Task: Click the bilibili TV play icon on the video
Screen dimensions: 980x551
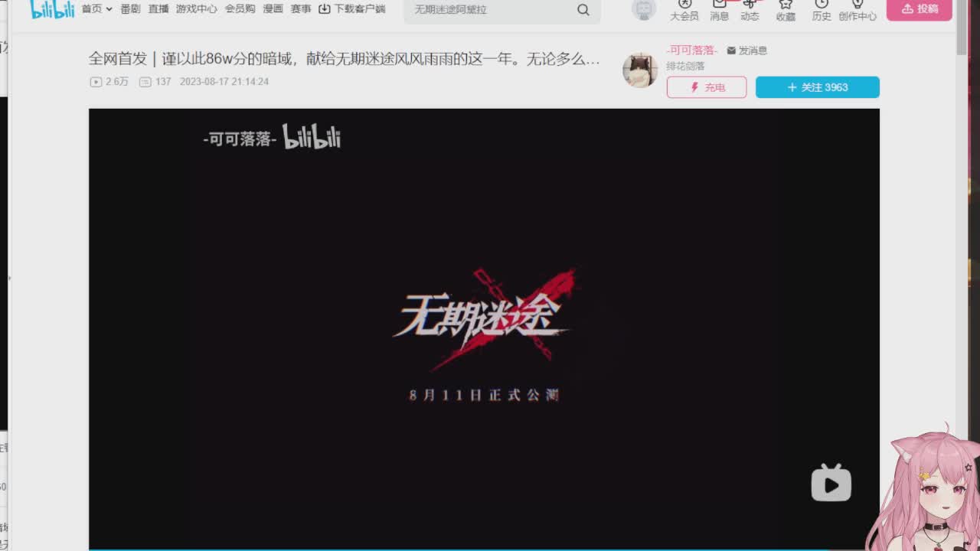Action: click(831, 483)
